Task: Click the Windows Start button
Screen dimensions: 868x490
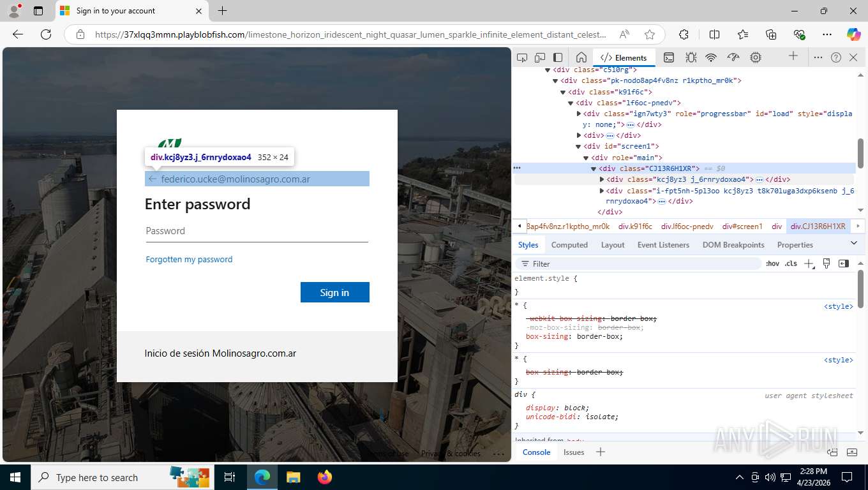Action: pos(15,477)
